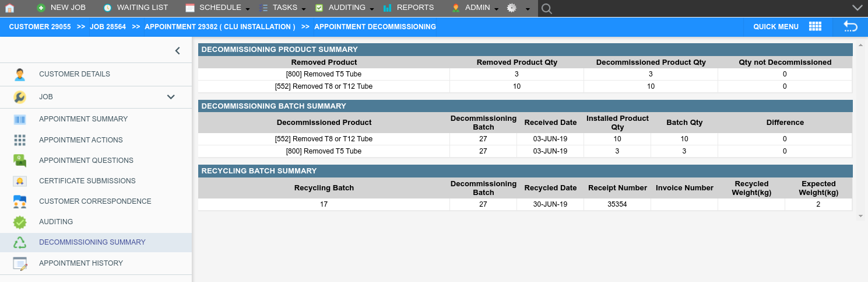The image size is (868, 282).
Task: Open Customer Details in sidebar
Action: pos(75,74)
